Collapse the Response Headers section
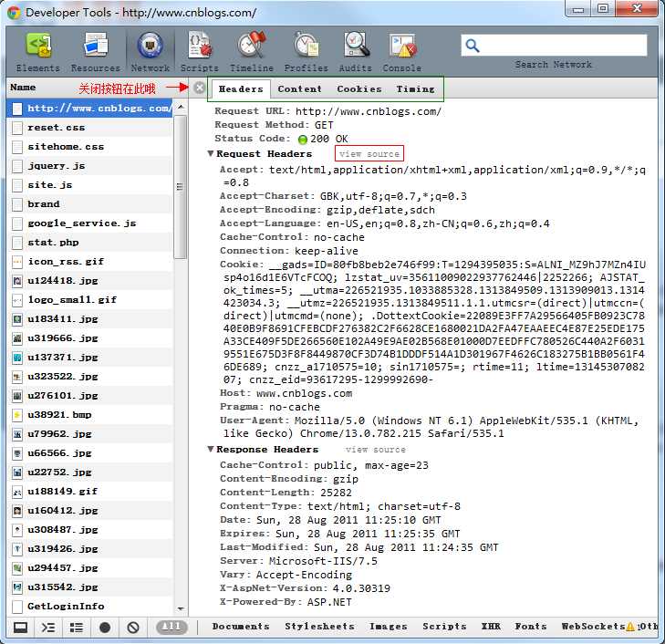Image resolution: width=665 pixels, height=644 pixels. tap(211, 449)
